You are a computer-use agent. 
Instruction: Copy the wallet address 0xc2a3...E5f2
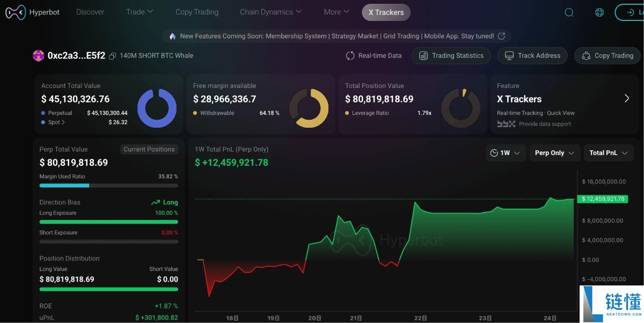[x=112, y=56]
